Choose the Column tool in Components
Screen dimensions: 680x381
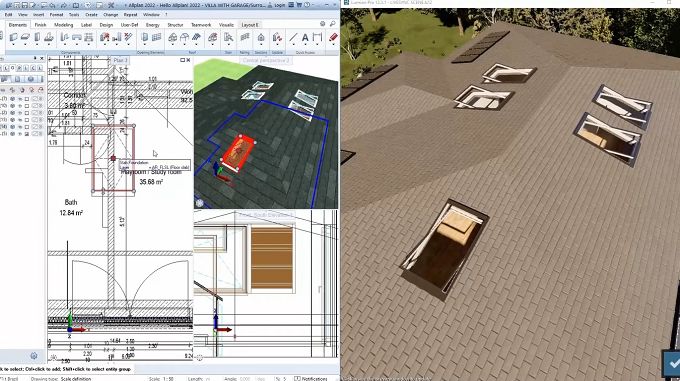[37, 38]
